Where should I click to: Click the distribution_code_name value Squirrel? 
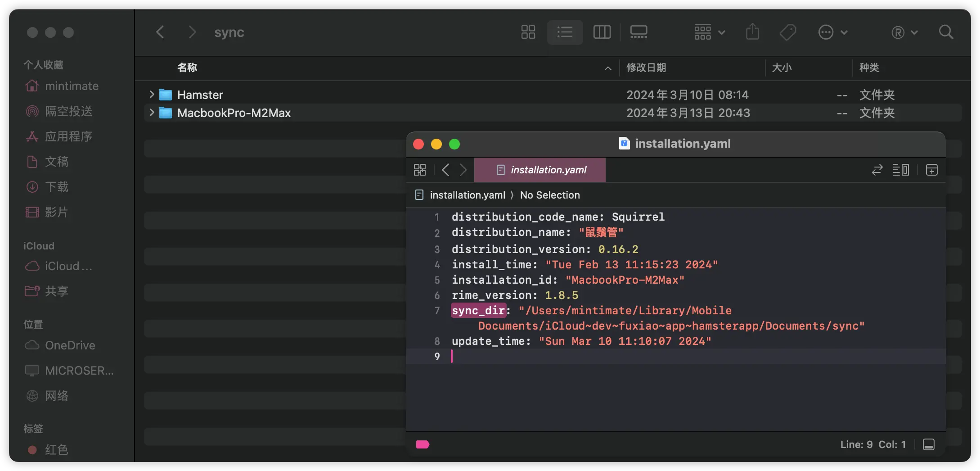pyautogui.click(x=638, y=217)
